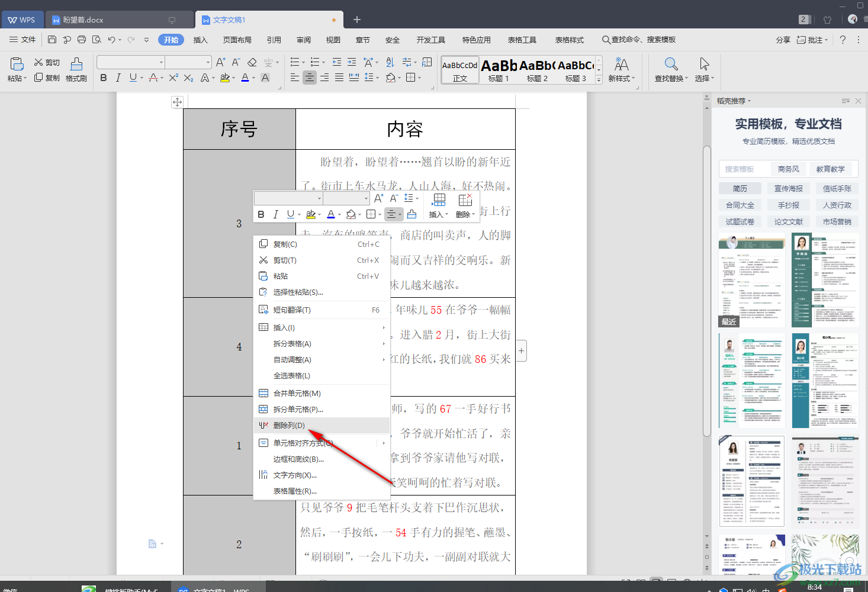Click the Paste clipboard icon in ribbon
The image size is (868, 592).
tap(17, 64)
